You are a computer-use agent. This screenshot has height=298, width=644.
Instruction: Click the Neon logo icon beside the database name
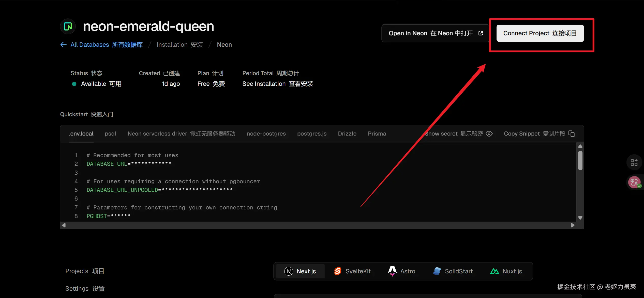click(68, 26)
